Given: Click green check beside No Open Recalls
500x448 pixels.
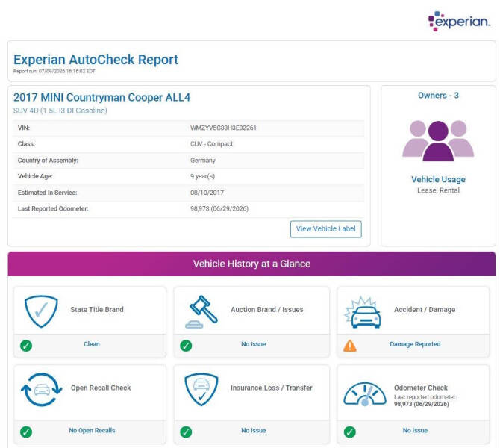Looking at the screenshot, I should 26,432.
